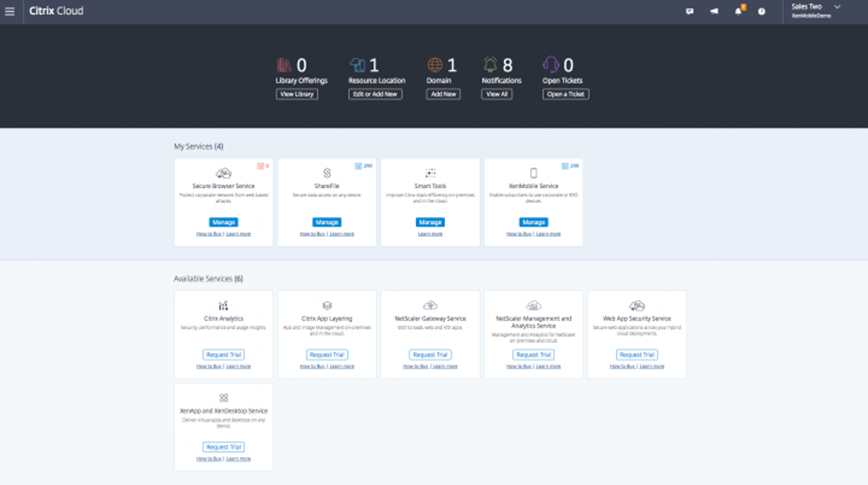This screenshot has width=868, height=485.
Task: Manage the XenMobile Service
Action: (x=534, y=222)
